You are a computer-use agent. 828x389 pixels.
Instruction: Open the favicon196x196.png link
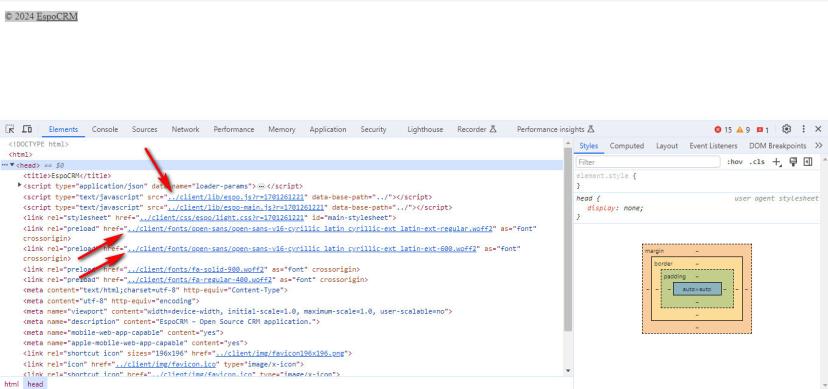281,354
